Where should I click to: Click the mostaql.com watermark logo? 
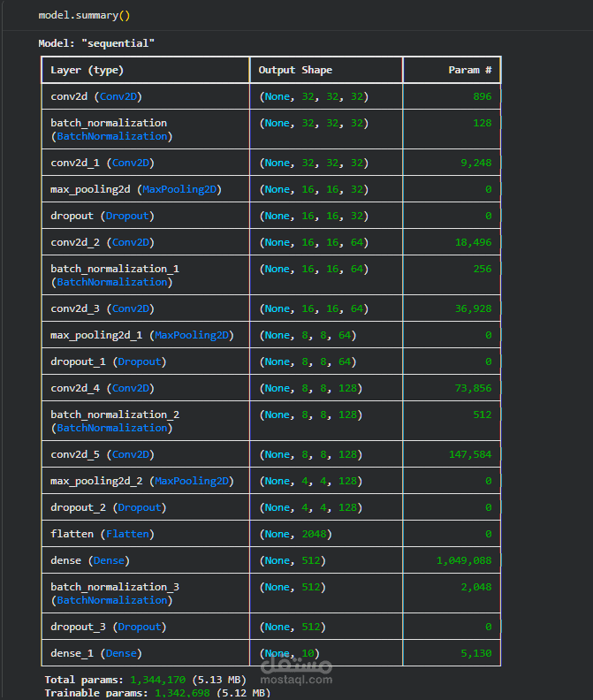296,670
